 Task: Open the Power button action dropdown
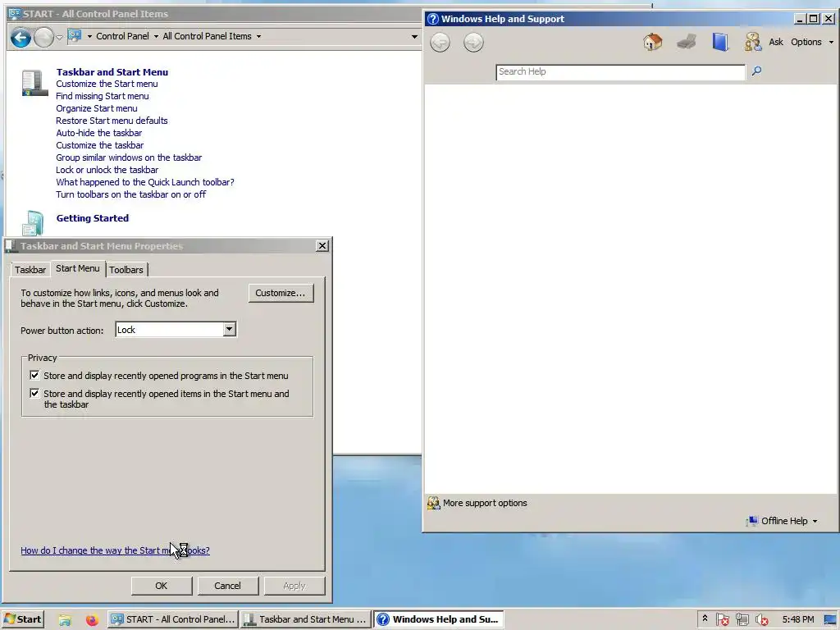(x=229, y=329)
